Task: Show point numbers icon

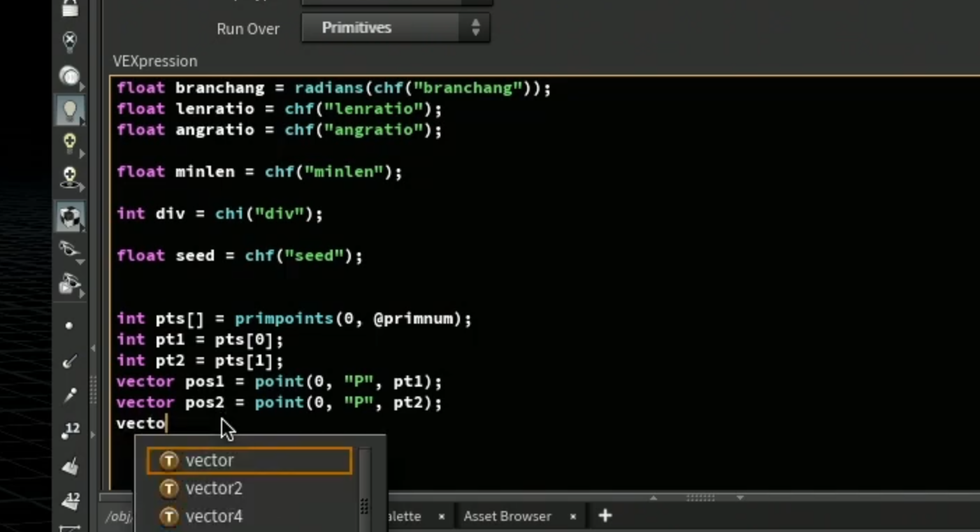Action: (69, 431)
